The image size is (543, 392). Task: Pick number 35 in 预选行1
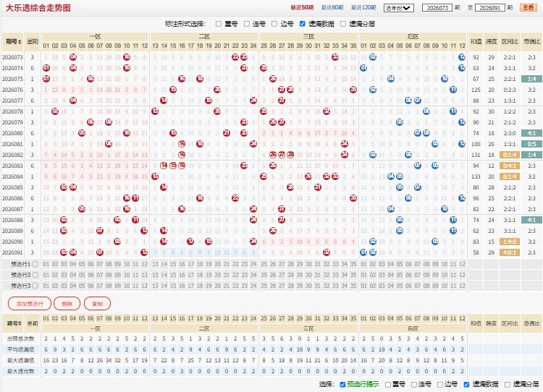click(353, 264)
